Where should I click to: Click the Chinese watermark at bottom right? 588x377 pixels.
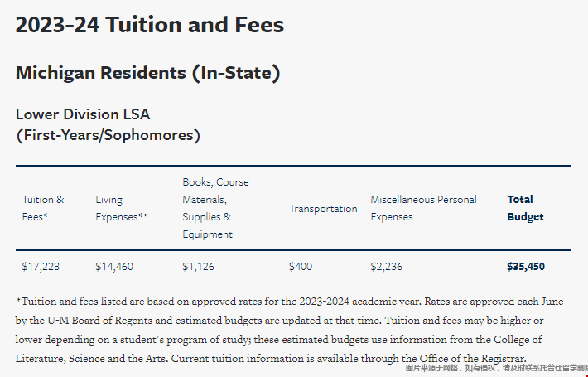coord(496,368)
